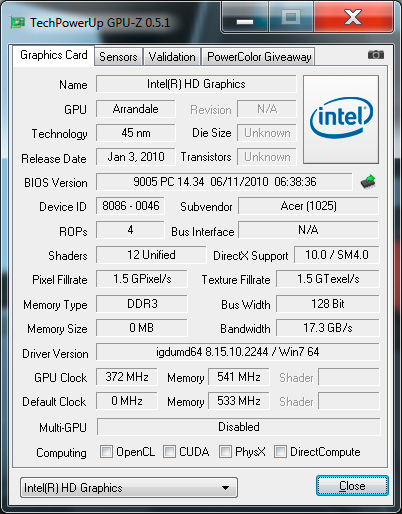Click the Memory Size value 0 MB
Image resolution: width=402 pixels, height=514 pixels.
(x=142, y=328)
